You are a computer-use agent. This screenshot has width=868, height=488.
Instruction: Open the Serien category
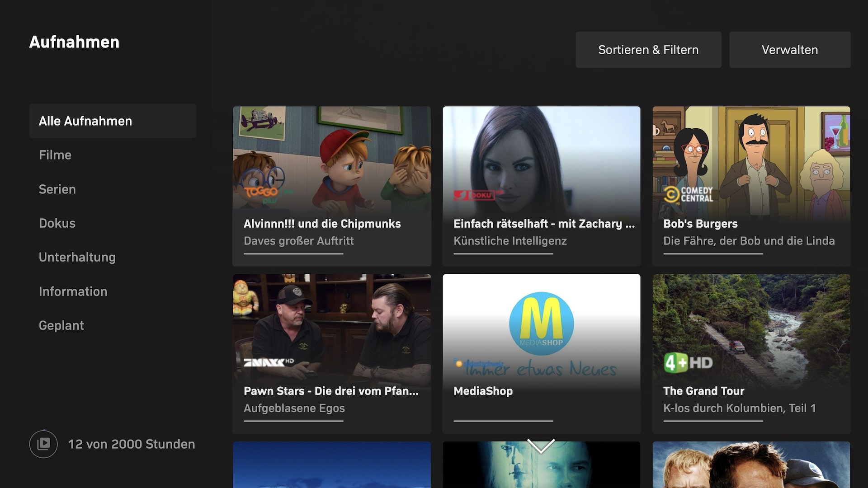pyautogui.click(x=57, y=189)
